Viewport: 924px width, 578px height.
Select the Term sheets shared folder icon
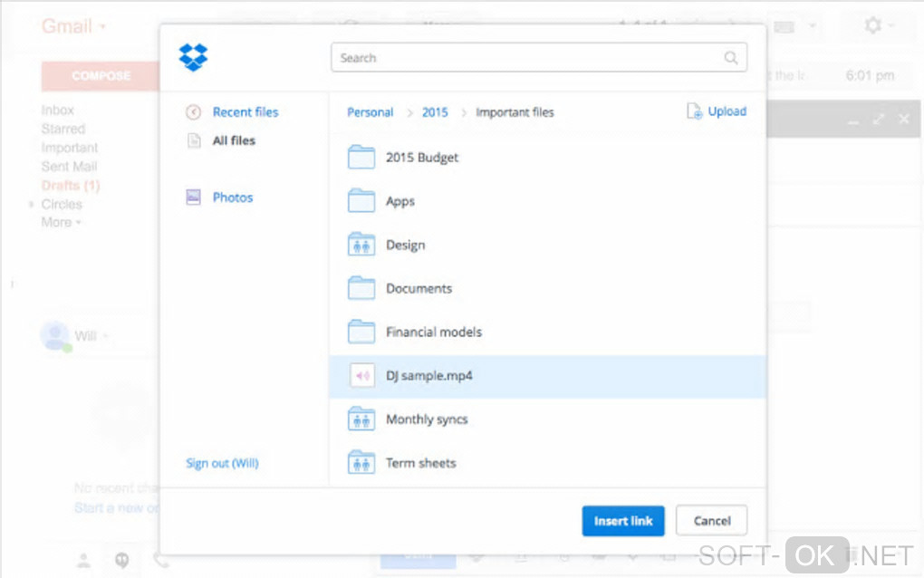pyautogui.click(x=361, y=463)
